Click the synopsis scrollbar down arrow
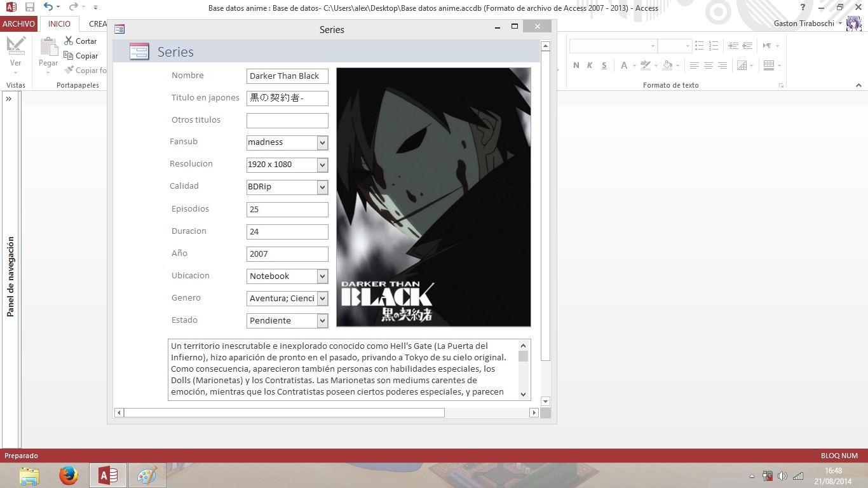 pos(524,395)
